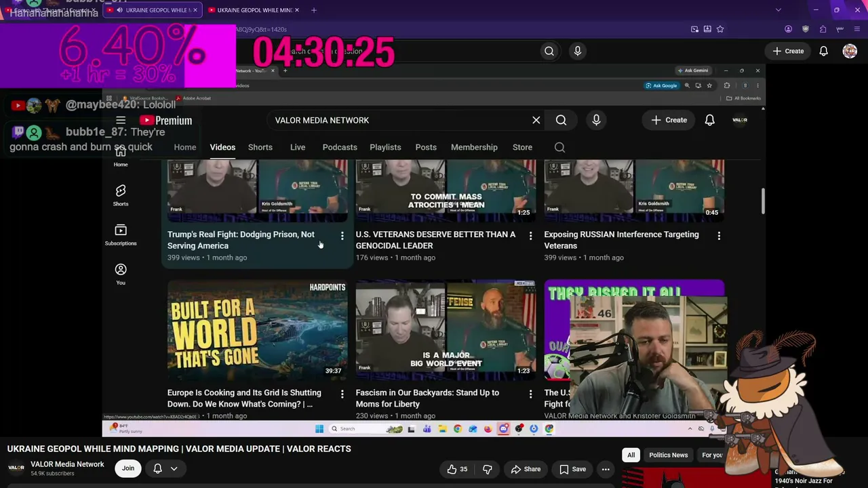Open the outer browser extensions puzzle icon
This screenshot has width=868, height=488.
pyautogui.click(x=823, y=29)
